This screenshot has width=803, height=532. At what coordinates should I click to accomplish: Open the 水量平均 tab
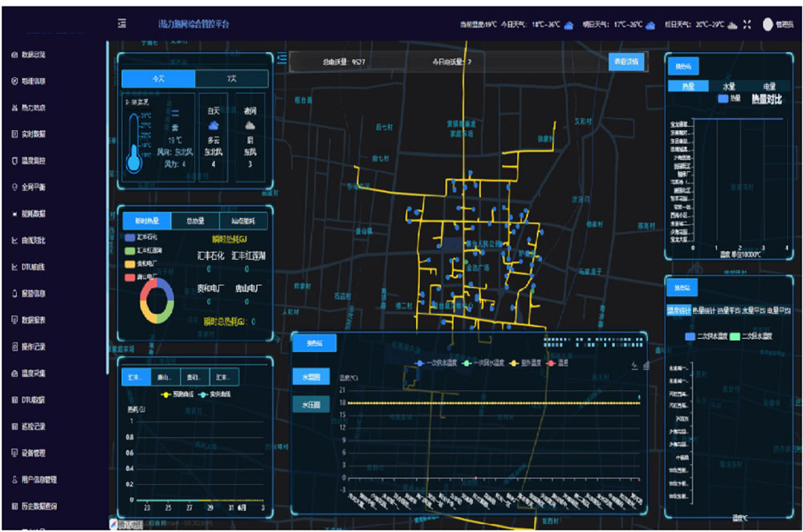coord(753,311)
